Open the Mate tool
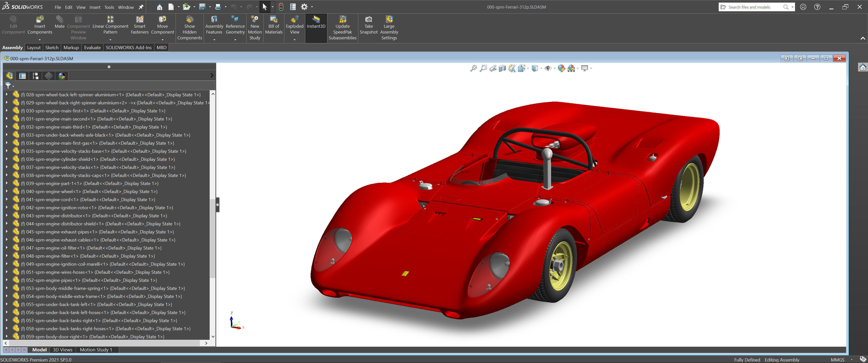868x363 pixels. [59, 22]
